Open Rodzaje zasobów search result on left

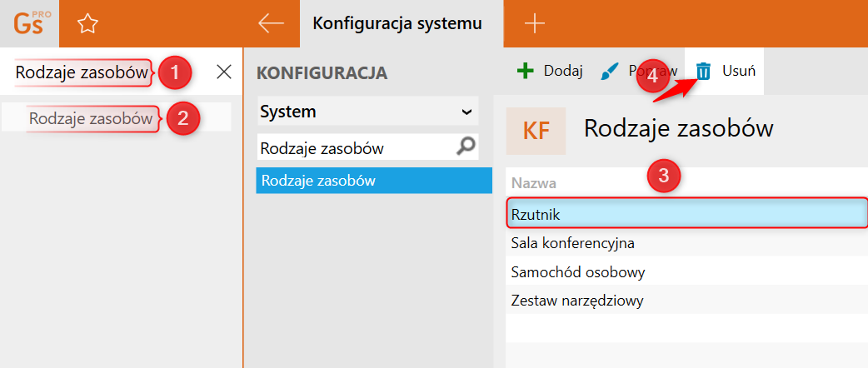pos(91,118)
